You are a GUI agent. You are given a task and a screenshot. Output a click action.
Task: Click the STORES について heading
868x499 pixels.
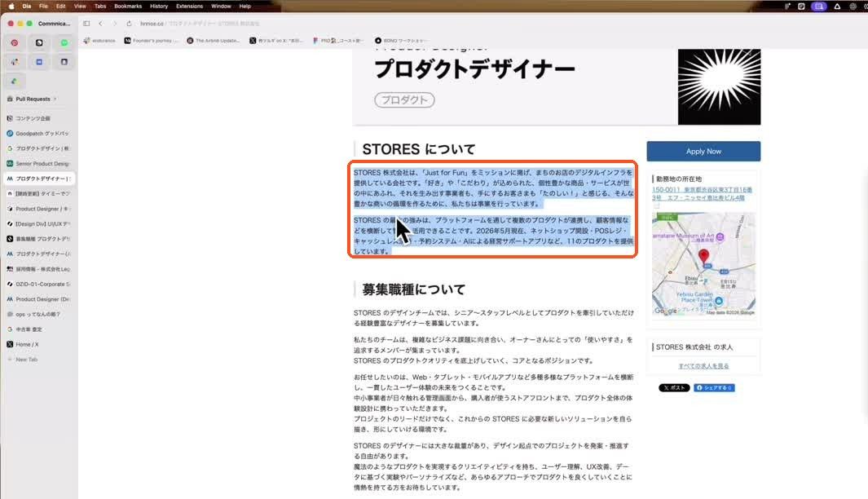click(x=418, y=149)
